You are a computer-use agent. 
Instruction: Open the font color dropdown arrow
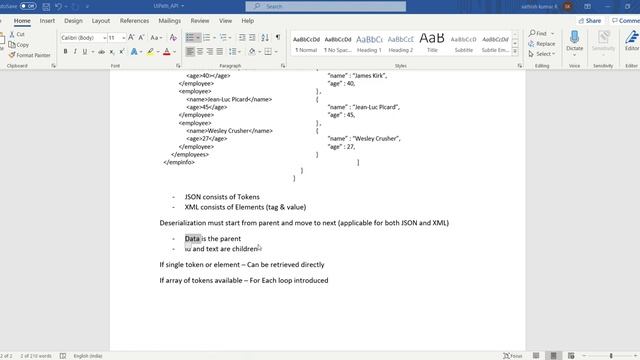174,52
